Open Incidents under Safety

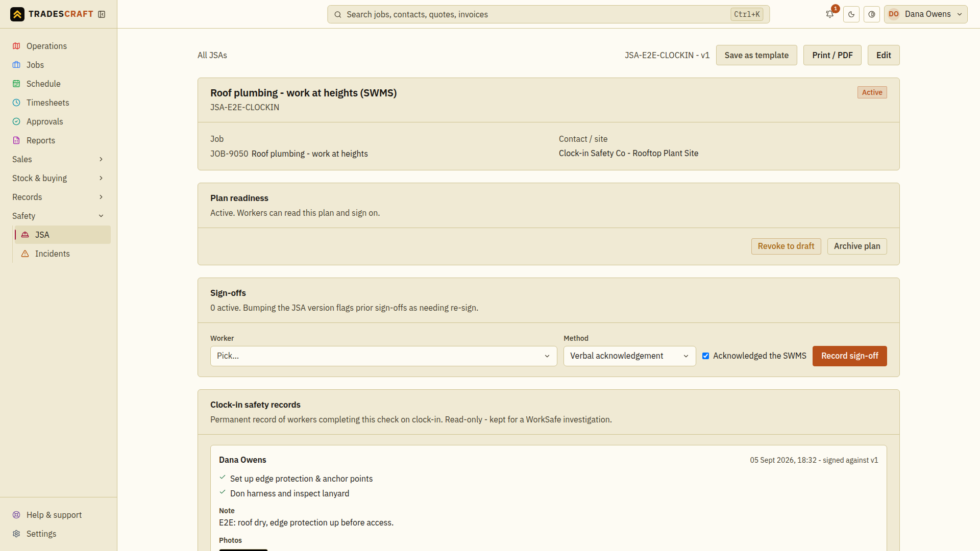(62, 254)
